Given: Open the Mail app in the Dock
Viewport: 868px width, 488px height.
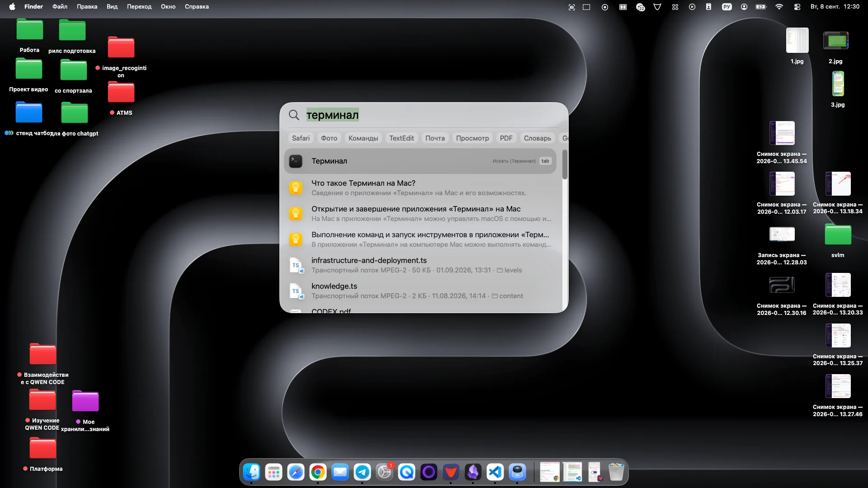Looking at the screenshot, I should 340,472.
